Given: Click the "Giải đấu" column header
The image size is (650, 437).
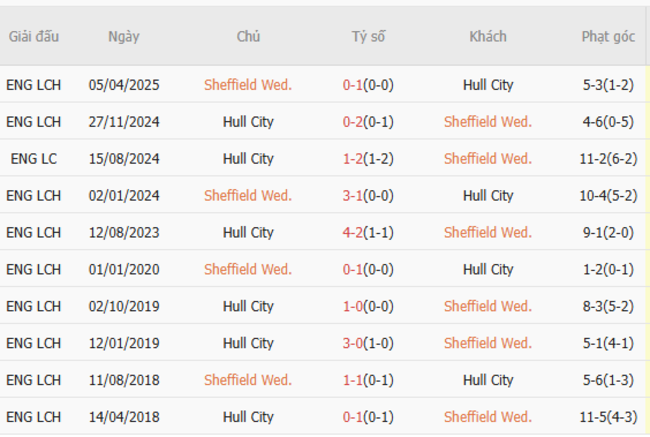Looking at the screenshot, I should (33, 36).
